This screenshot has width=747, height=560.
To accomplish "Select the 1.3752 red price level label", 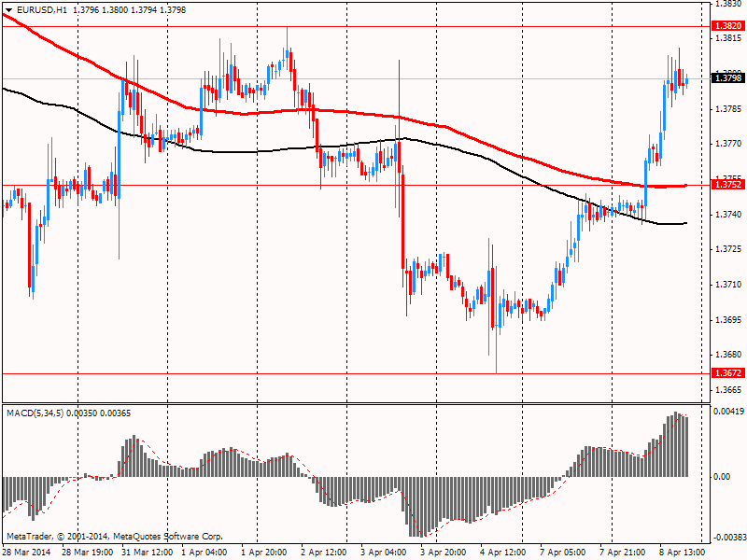I will (x=728, y=184).
